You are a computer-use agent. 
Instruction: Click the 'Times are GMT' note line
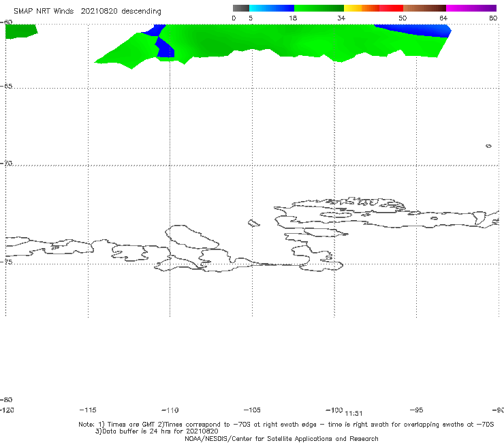coord(286,425)
